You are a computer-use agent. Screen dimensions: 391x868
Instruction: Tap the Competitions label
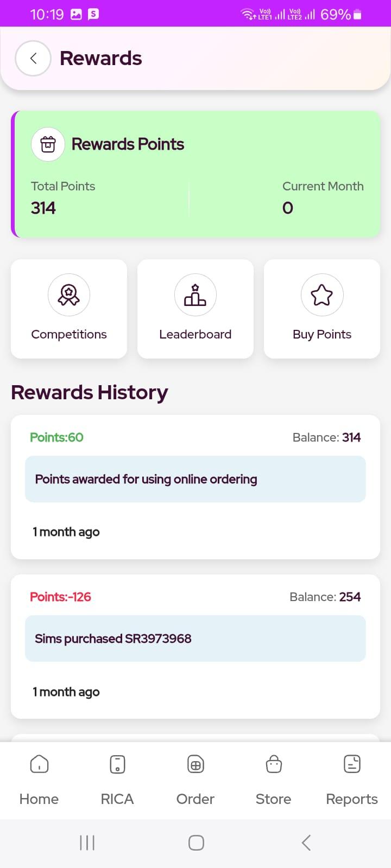click(x=69, y=334)
